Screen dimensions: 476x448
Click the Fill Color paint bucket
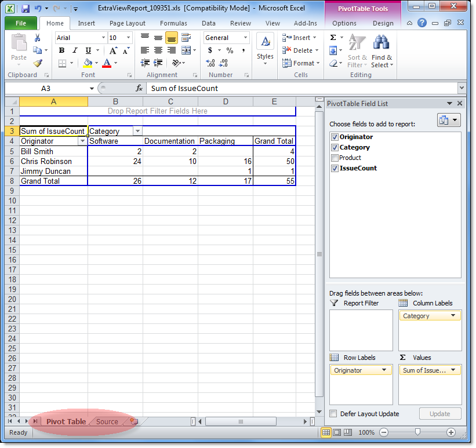88,63
